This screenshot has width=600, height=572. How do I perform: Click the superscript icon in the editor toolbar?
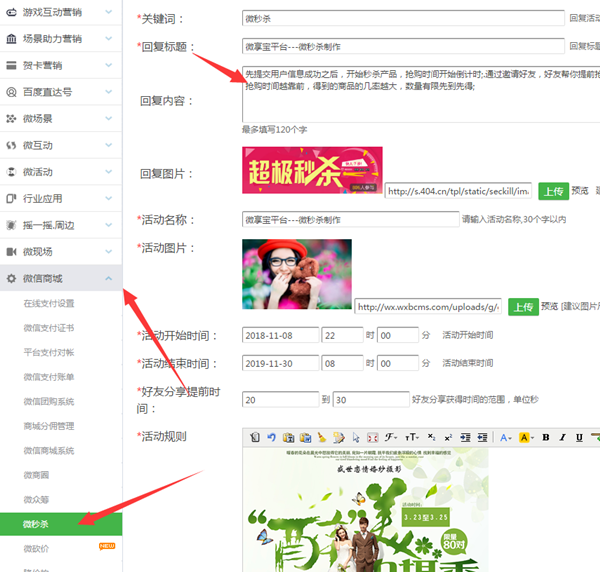click(449, 437)
